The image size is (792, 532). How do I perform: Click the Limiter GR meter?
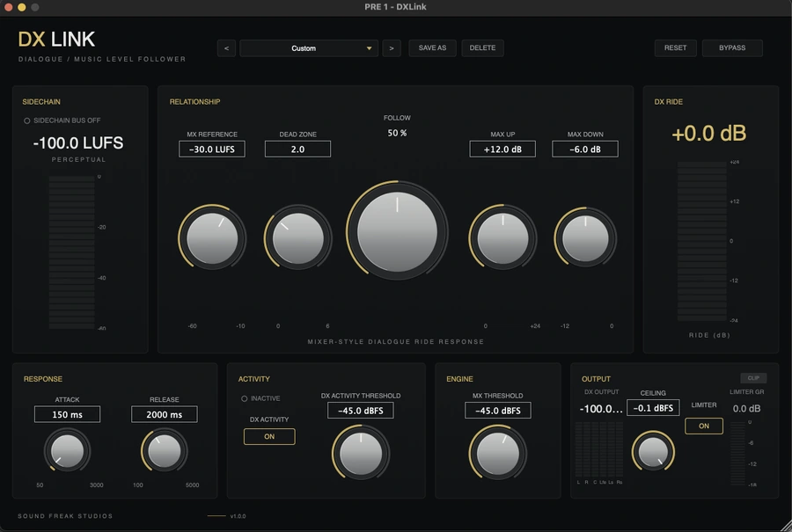737,453
